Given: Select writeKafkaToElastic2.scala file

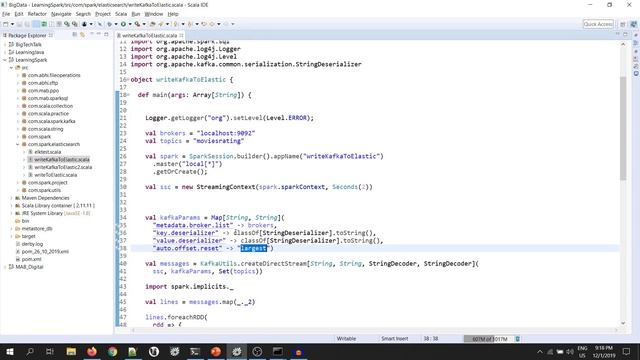Looking at the screenshot, I should pyautogui.click(x=63, y=167).
